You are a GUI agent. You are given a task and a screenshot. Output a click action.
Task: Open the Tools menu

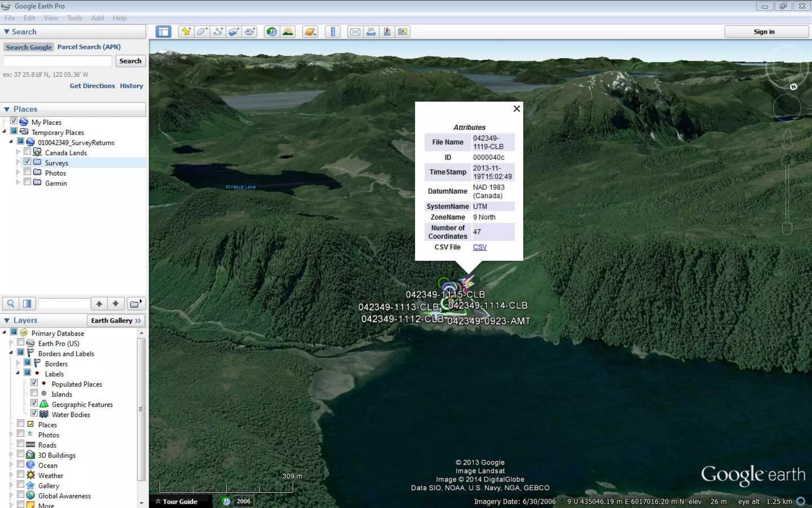[75, 18]
